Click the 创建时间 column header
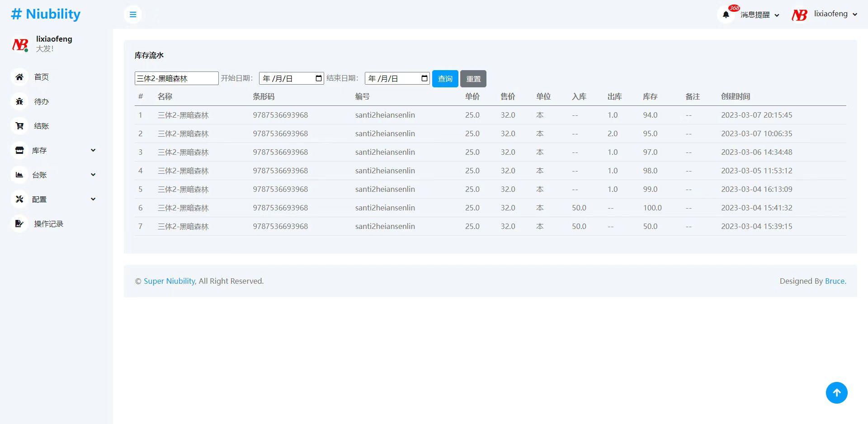The image size is (868, 424). click(x=736, y=96)
